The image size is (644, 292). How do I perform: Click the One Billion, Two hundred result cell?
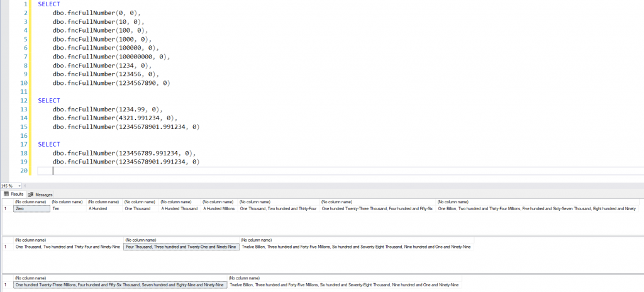coord(537,209)
